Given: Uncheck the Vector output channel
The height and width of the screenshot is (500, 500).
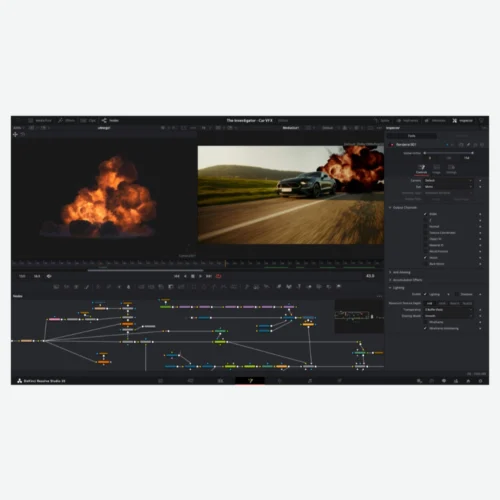Looking at the screenshot, I should tap(425, 258).
